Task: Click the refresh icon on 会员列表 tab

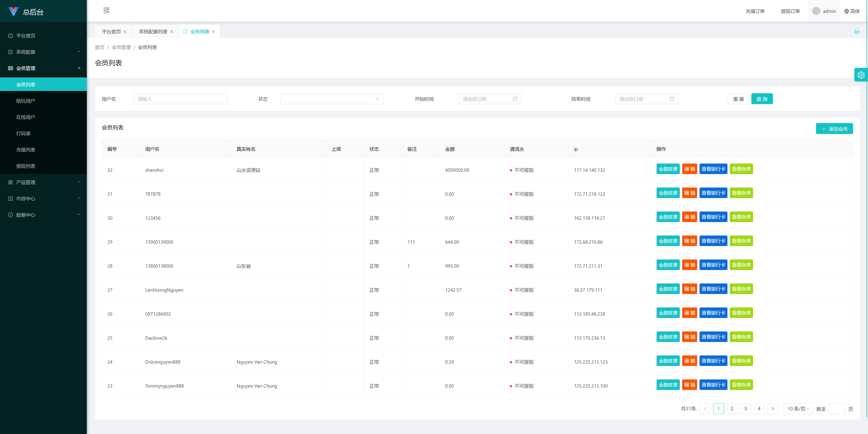Action: pos(185,31)
